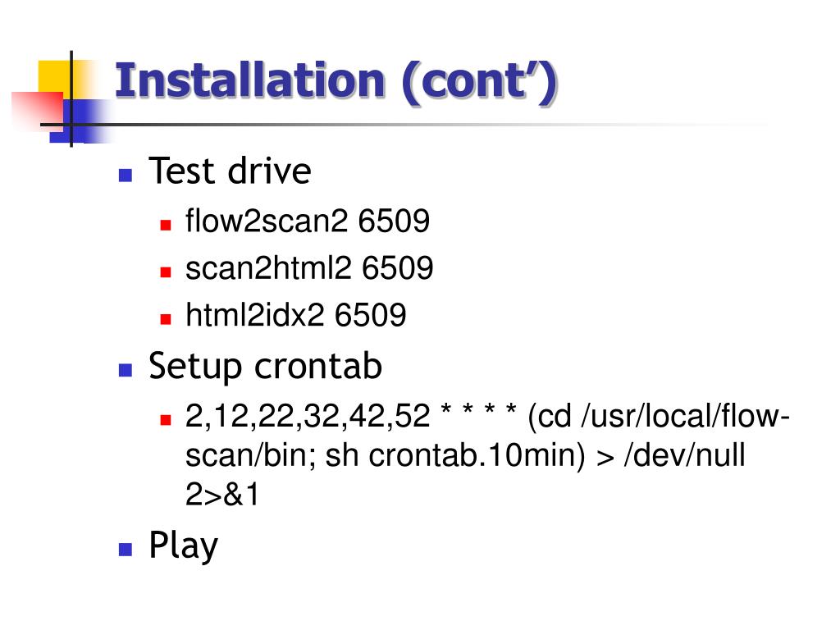Select the "Setup crontab" heading text
This screenshot has width=840, height=630.
tap(265, 367)
